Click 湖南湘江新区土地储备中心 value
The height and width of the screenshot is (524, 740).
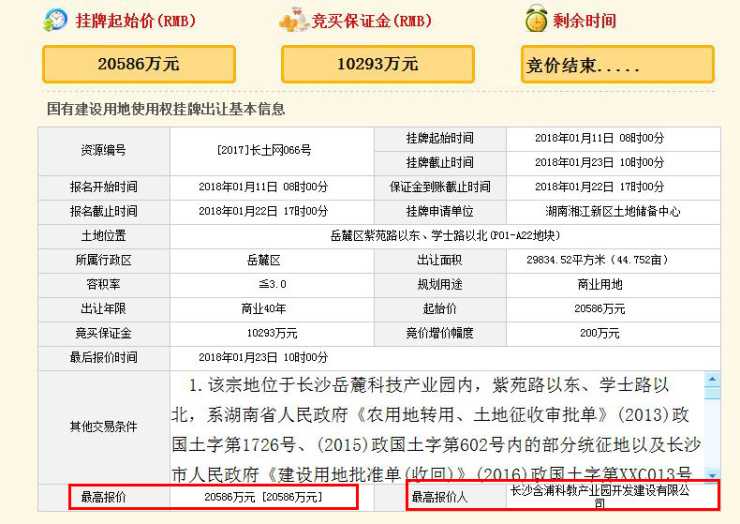click(x=613, y=211)
